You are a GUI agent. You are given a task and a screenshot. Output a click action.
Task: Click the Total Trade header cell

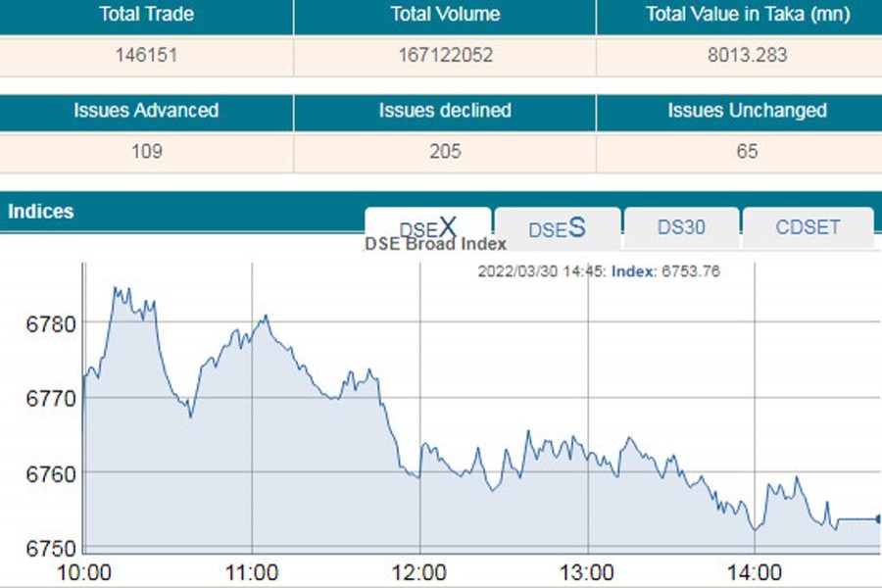146,15
